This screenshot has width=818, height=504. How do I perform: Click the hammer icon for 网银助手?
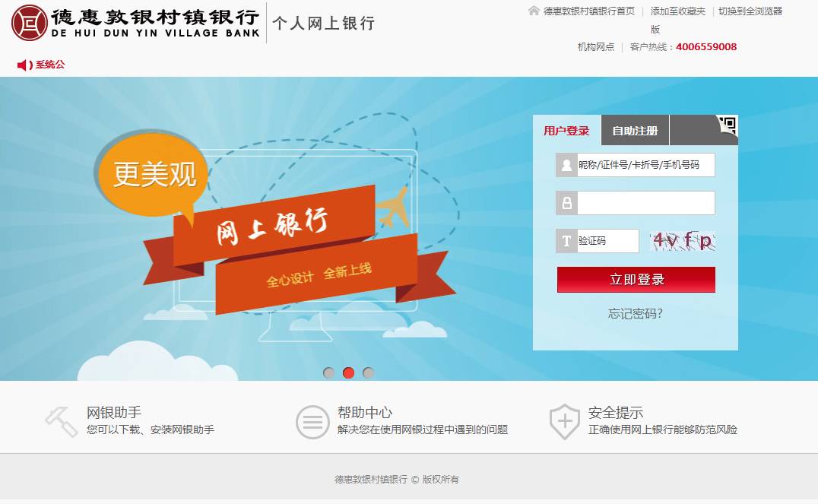(x=61, y=422)
